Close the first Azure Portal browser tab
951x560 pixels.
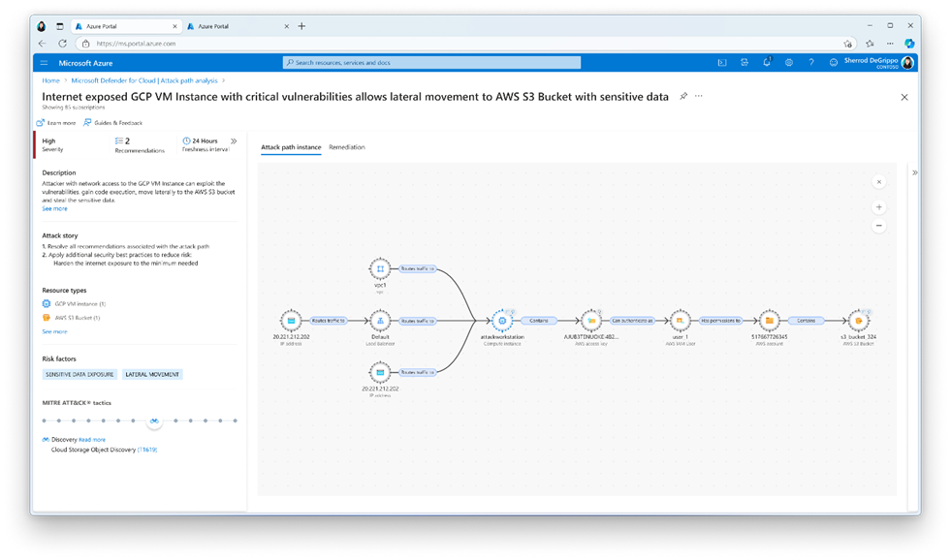coord(174,27)
